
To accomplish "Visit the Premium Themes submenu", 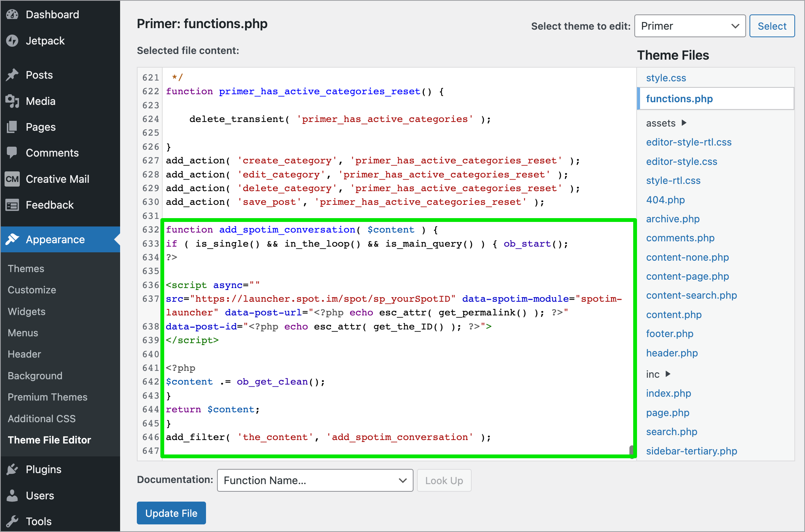I will (x=48, y=397).
